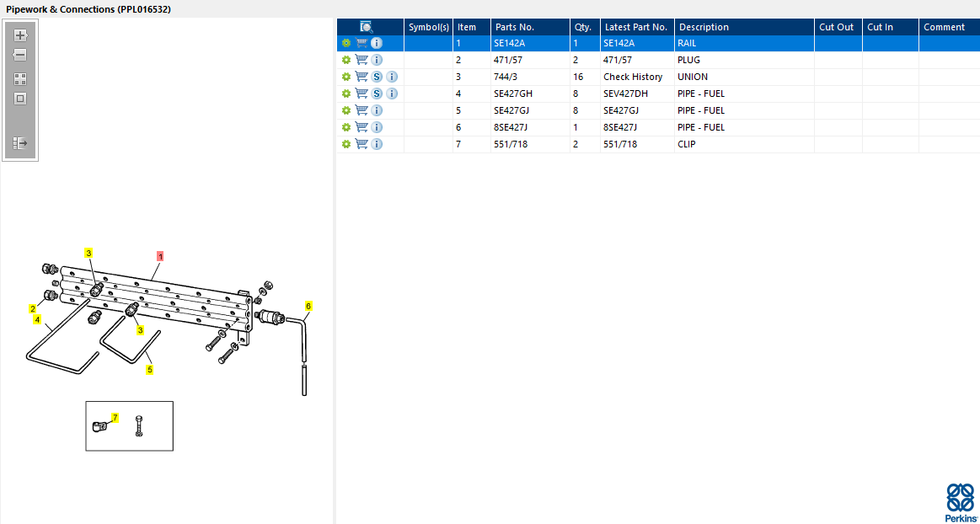Viewport: 980px width, 524px height.
Task: Zoom in on the parts diagram
Action: coord(20,35)
